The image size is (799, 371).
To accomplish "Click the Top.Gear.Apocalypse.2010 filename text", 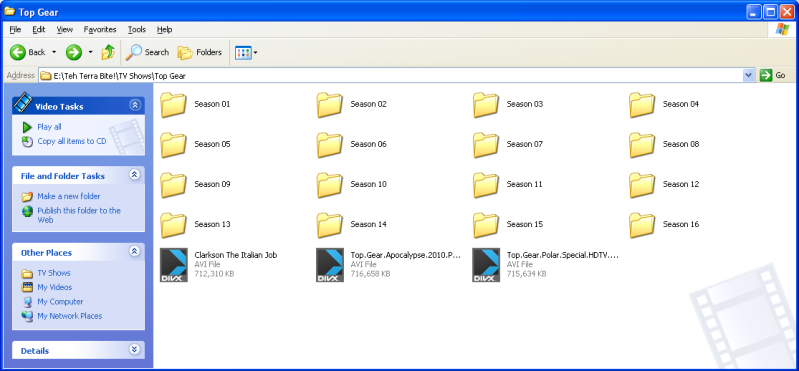I will pos(406,255).
